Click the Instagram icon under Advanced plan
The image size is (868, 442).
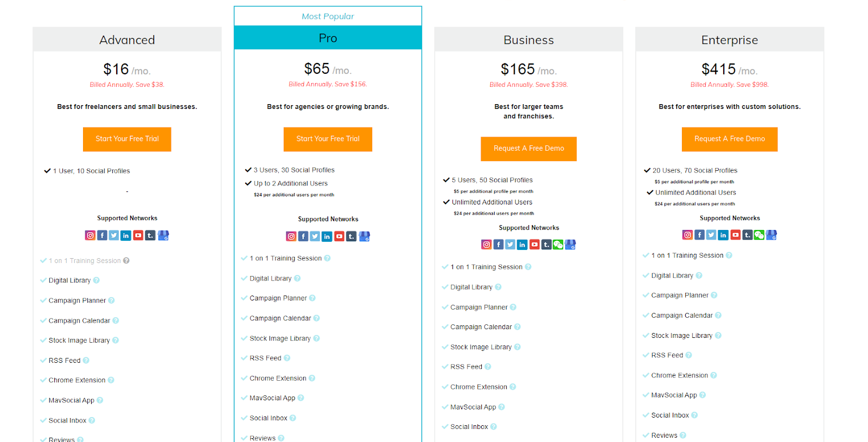[x=90, y=235]
